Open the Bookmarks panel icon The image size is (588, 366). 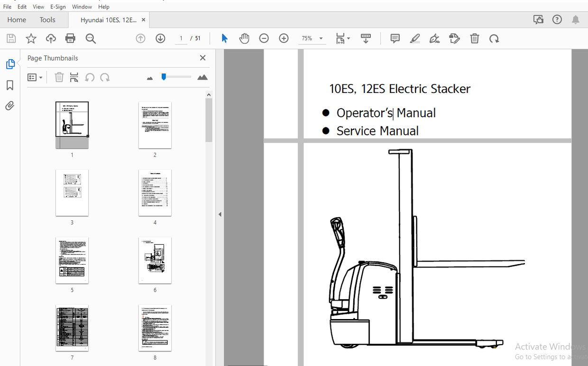[x=9, y=85]
